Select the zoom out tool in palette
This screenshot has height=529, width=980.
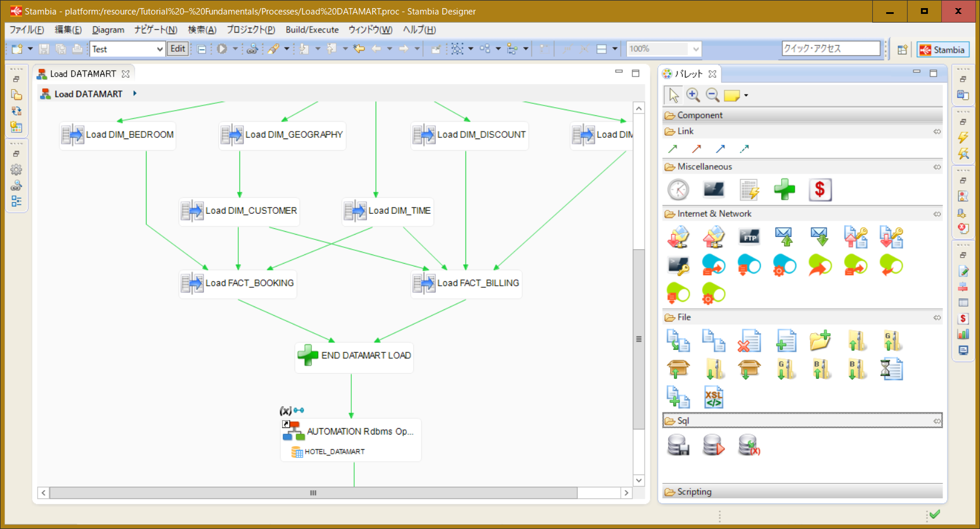712,95
